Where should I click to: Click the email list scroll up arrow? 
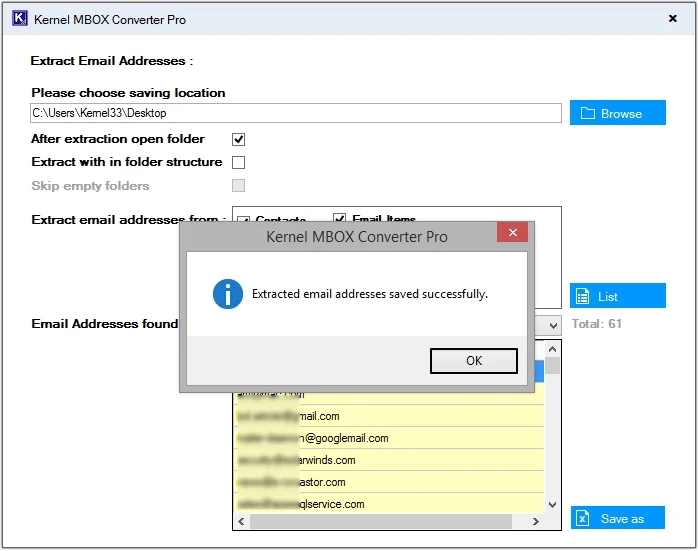[552, 349]
